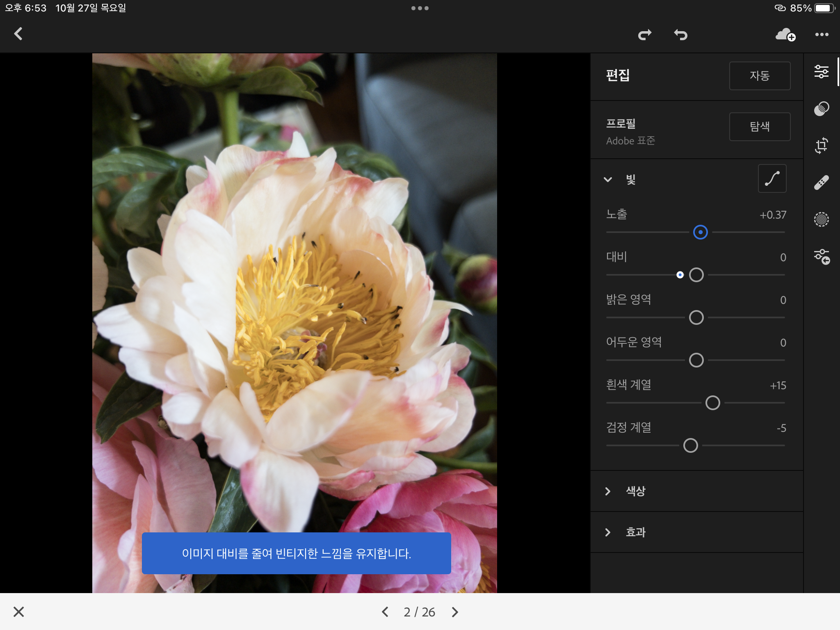The image size is (840, 630).
Task: Select the Healing brush bandage icon
Action: [821, 183]
